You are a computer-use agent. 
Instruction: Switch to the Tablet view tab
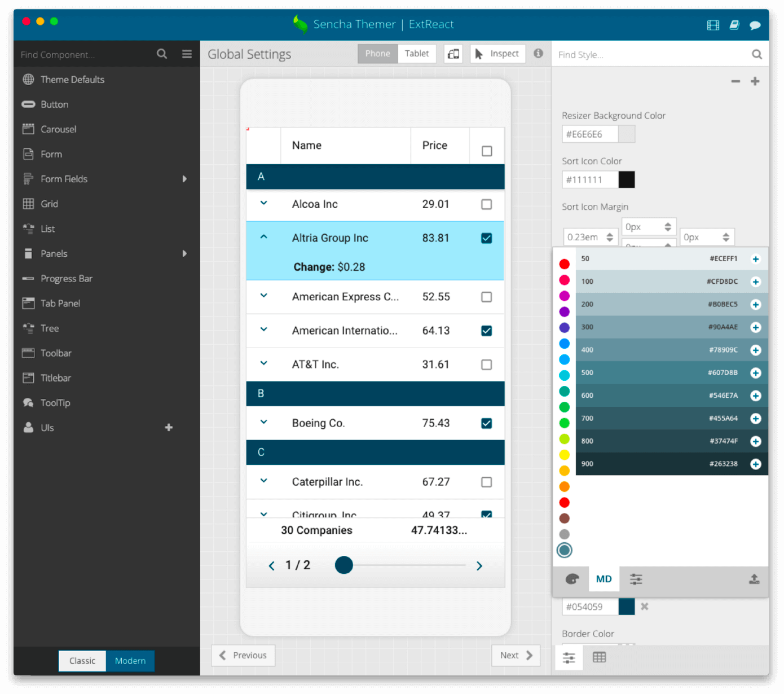pyautogui.click(x=417, y=54)
